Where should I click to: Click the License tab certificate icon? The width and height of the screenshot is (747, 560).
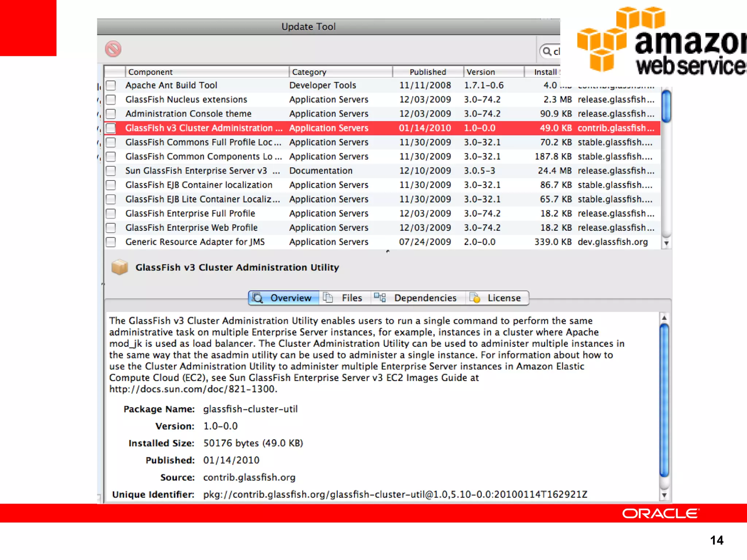475,298
